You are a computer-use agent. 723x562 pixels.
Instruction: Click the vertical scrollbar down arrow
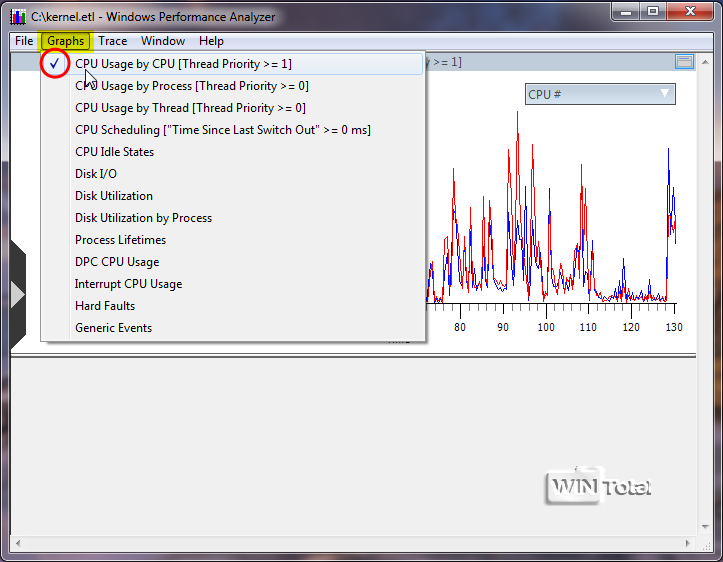[x=705, y=527]
